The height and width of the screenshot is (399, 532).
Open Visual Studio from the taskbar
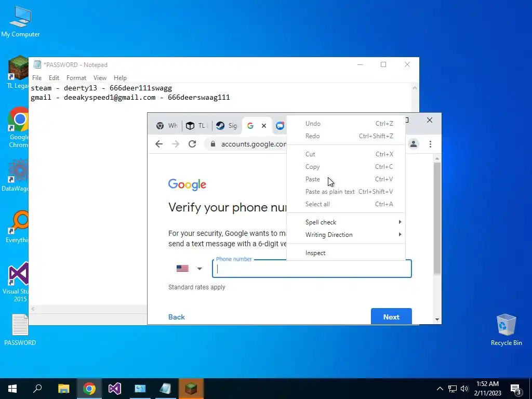pyautogui.click(x=115, y=389)
